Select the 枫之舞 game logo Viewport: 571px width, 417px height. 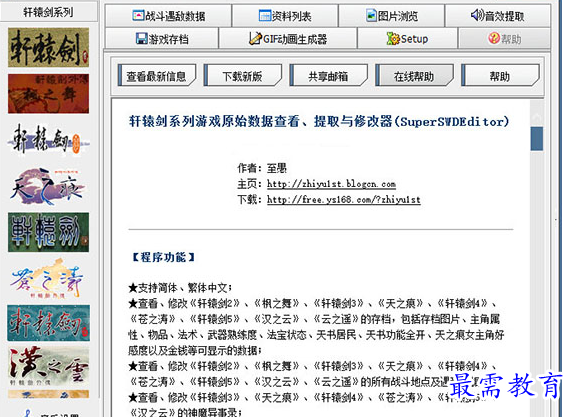pos(48,94)
